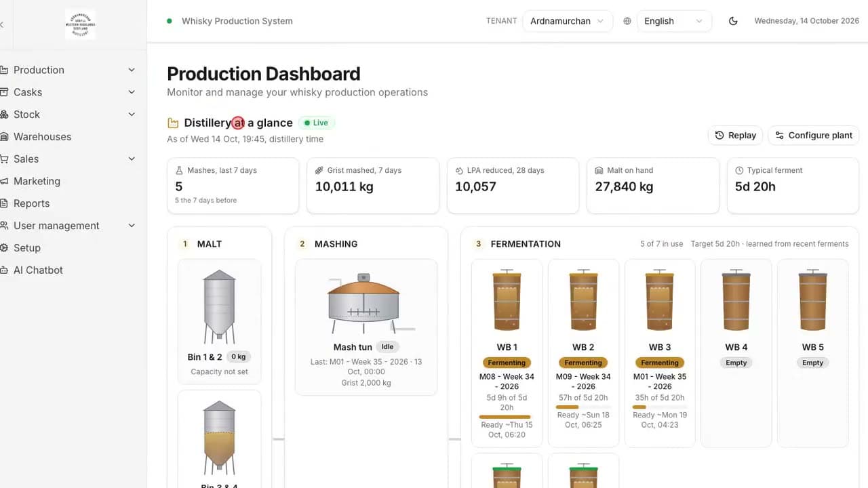Click the LPA reduced droplet icon
This screenshot has width=868, height=488.
459,170
